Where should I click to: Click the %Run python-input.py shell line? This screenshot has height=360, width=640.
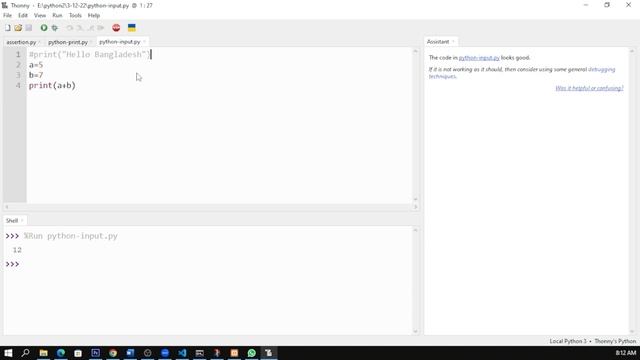71,236
